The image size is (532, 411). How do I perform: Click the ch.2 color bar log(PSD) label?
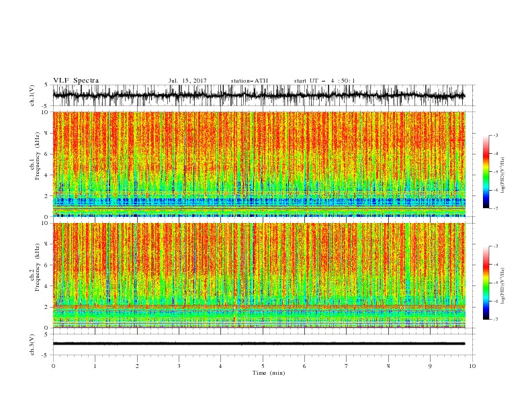pos(502,286)
